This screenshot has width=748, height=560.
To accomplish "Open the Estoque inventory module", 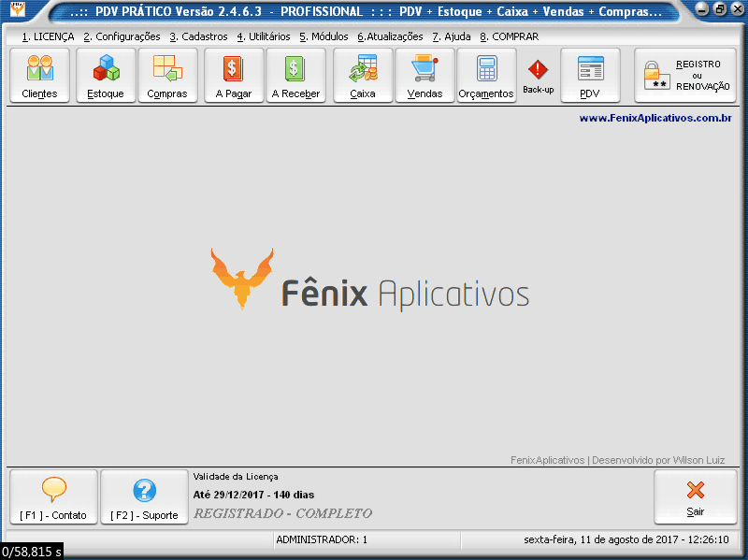I will (x=106, y=76).
